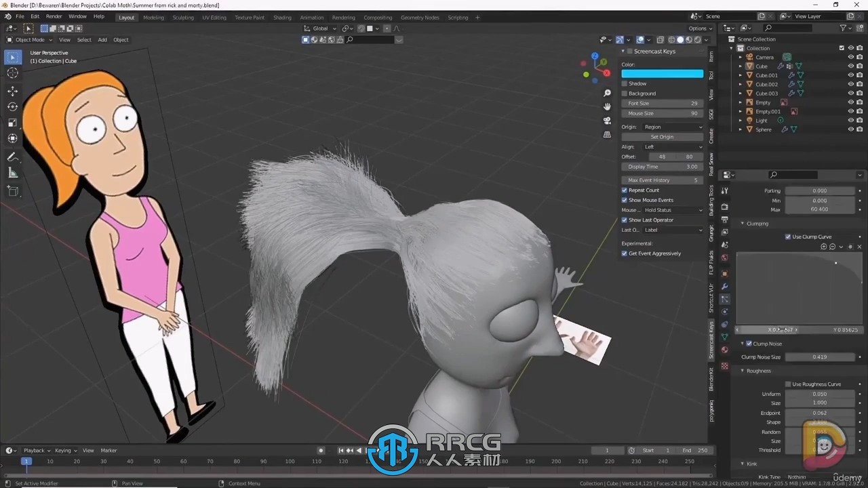868x488 pixels.
Task: Toggle Use Clump Curve checkbox
Action: [x=788, y=237]
